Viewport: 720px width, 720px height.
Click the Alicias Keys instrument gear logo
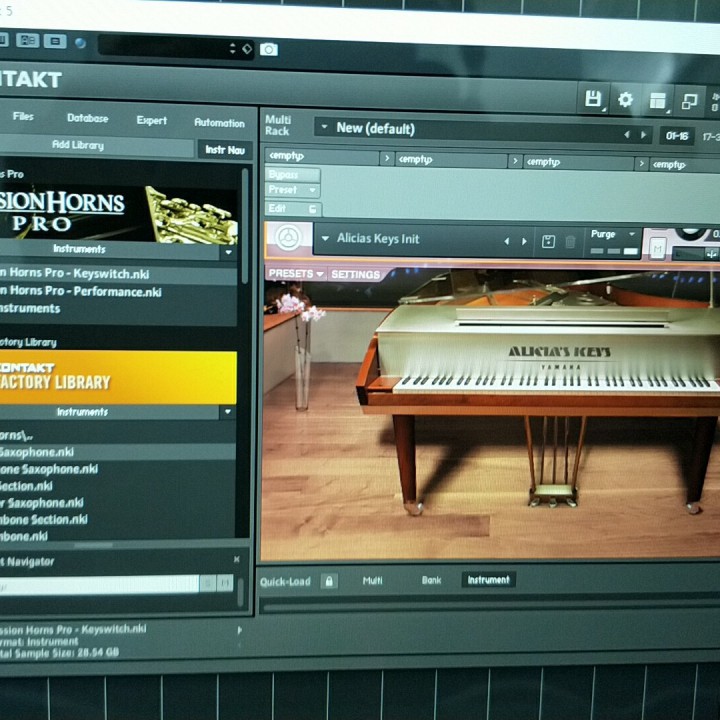tap(288, 239)
